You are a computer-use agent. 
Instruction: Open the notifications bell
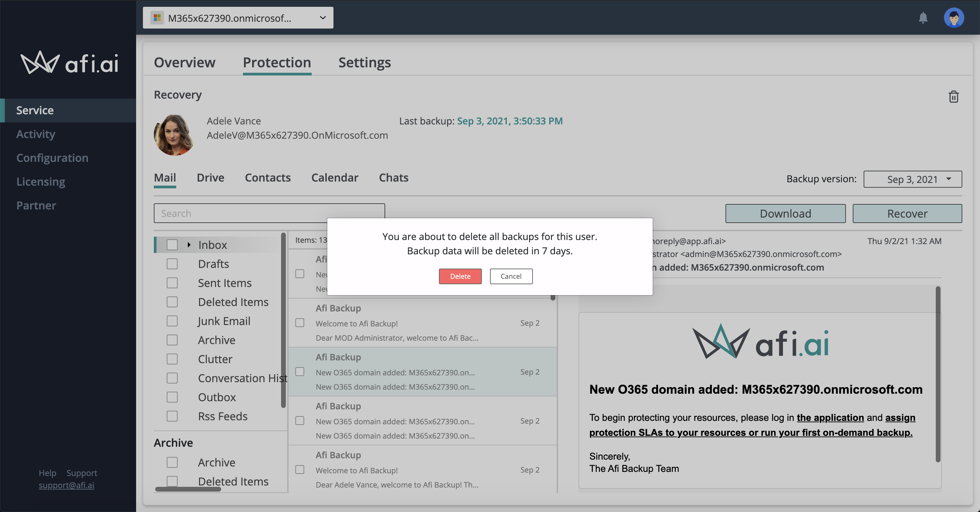923,18
